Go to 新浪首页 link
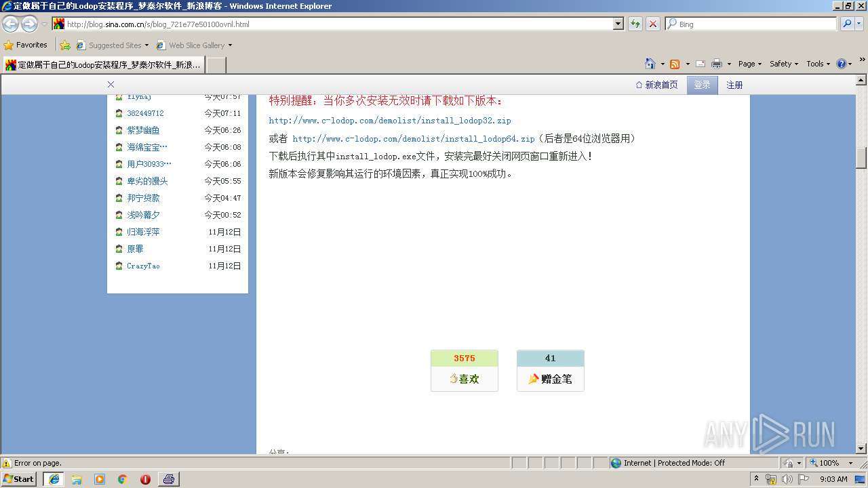The width and height of the screenshot is (868, 488). 656,85
